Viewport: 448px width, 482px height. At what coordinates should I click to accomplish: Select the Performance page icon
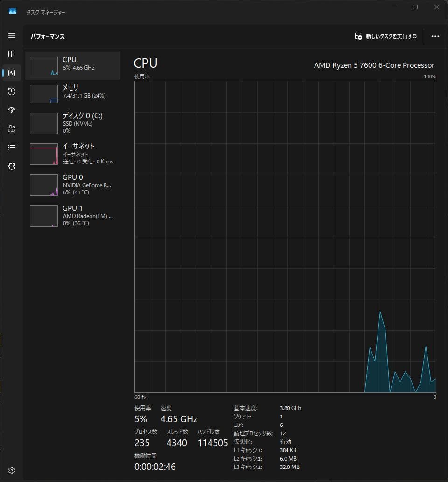click(11, 73)
